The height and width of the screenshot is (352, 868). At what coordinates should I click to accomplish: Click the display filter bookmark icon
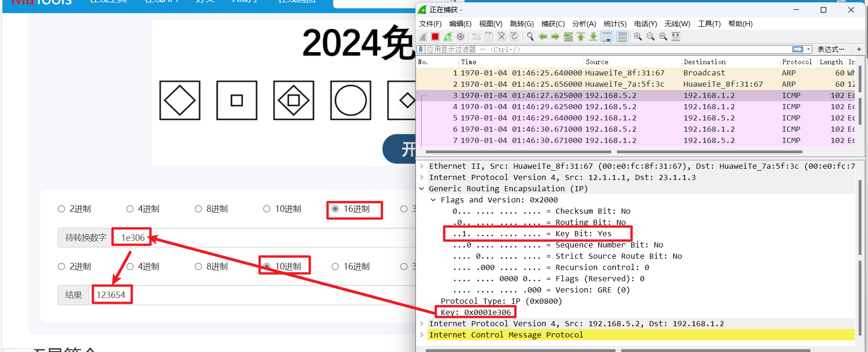[421, 49]
